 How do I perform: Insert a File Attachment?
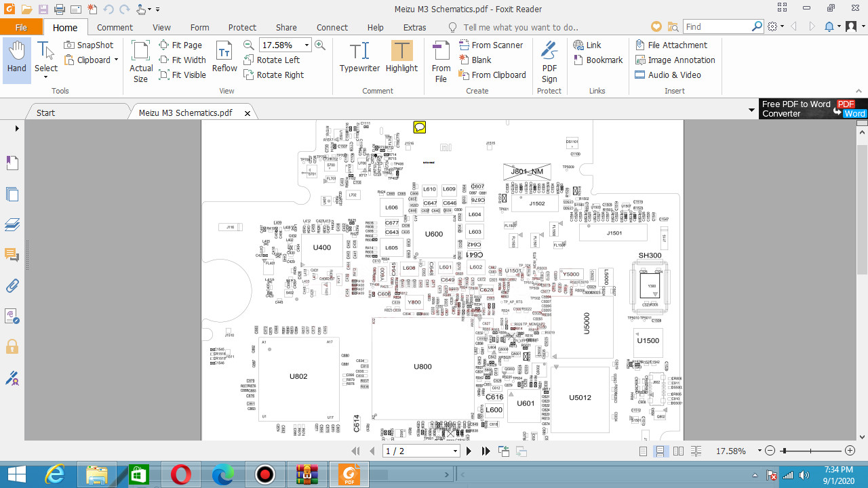671,45
